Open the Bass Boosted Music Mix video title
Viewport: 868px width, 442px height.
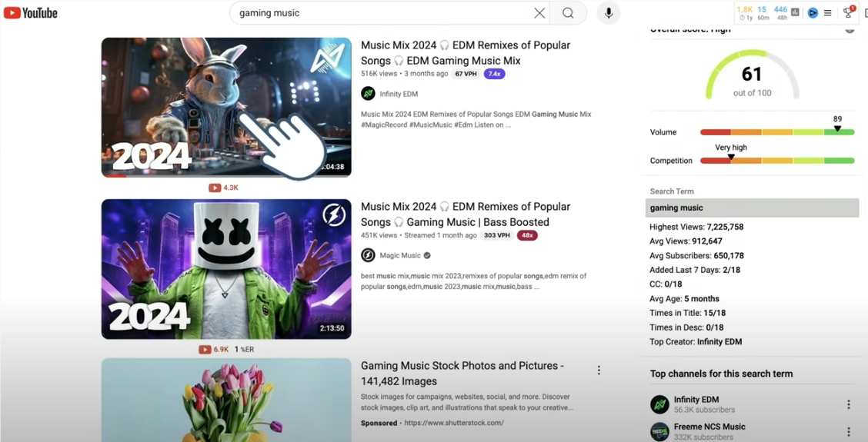tap(466, 214)
